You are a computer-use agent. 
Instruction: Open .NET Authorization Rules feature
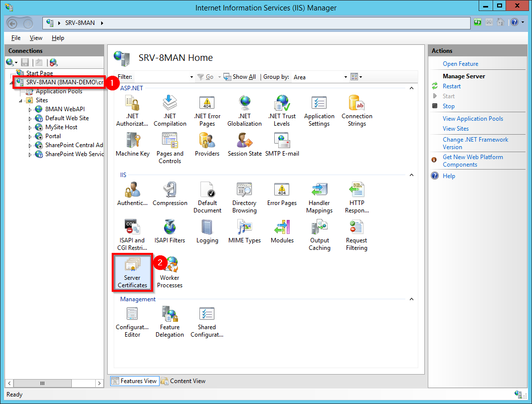pyautogui.click(x=132, y=111)
